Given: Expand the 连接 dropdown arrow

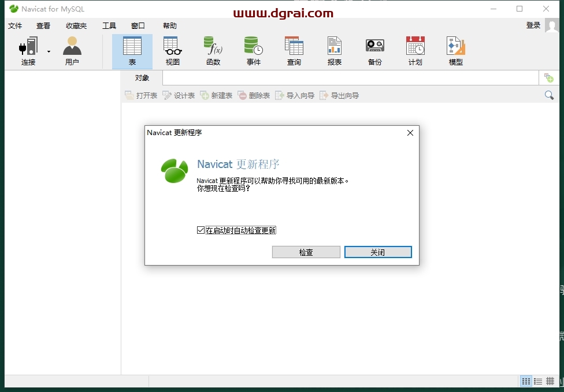Looking at the screenshot, I should (x=49, y=52).
